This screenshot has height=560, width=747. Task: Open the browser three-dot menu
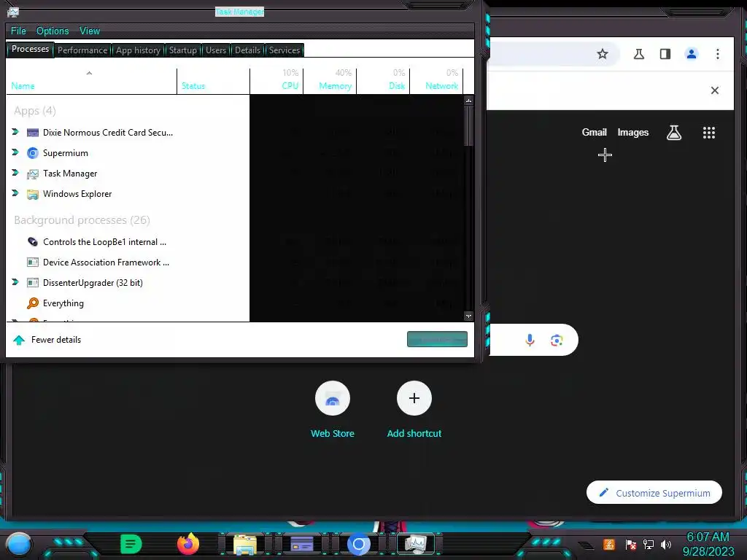pyautogui.click(x=718, y=54)
